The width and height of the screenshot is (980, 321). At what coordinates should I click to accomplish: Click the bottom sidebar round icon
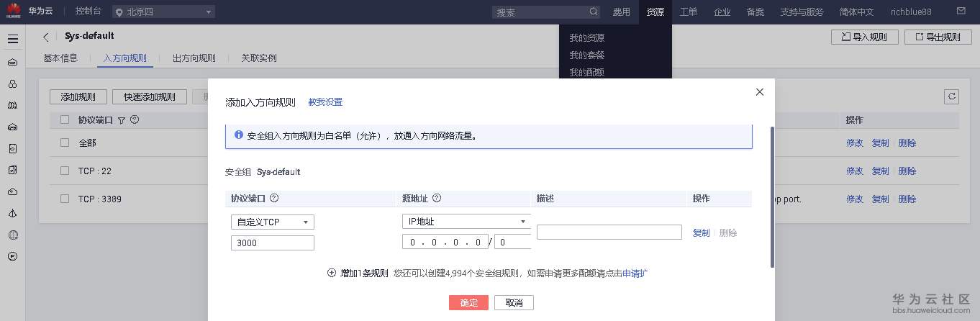click(13, 256)
